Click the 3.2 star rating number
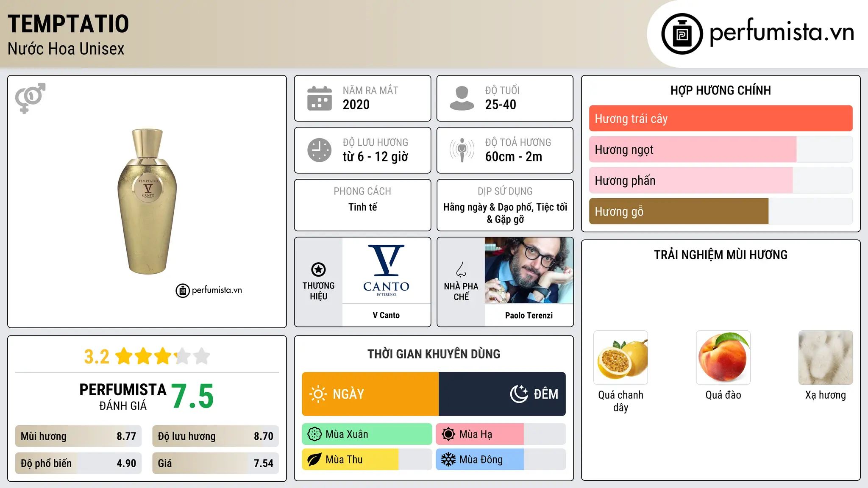 97,357
